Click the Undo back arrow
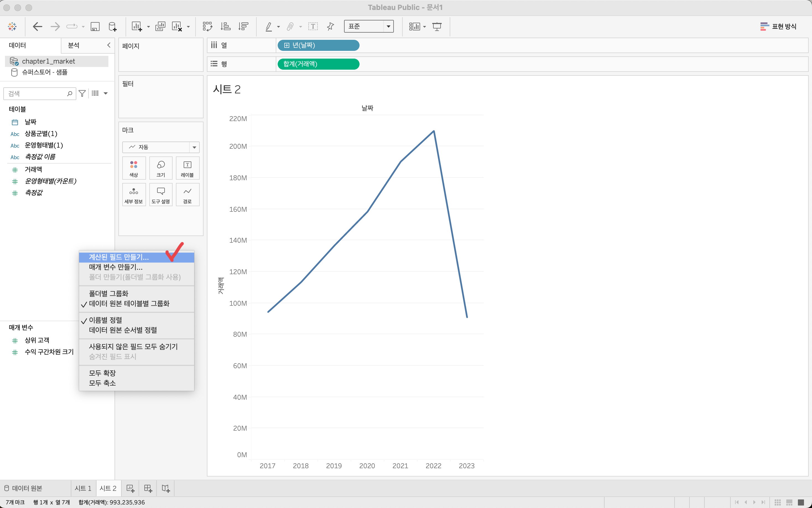 [37, 26]
